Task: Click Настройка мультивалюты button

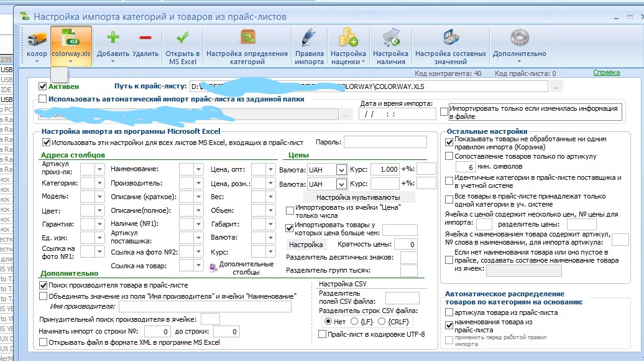Action: click(x=358, y=197)
